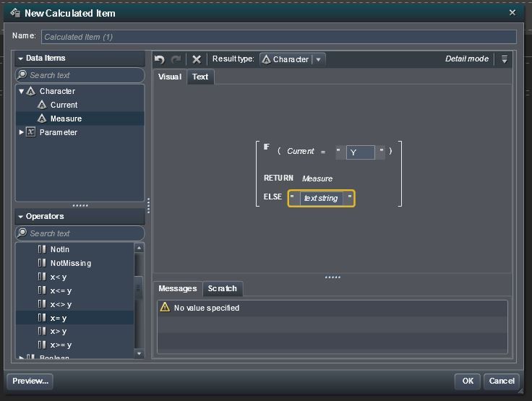Open the options menu icon beside Detail mode

505,59
